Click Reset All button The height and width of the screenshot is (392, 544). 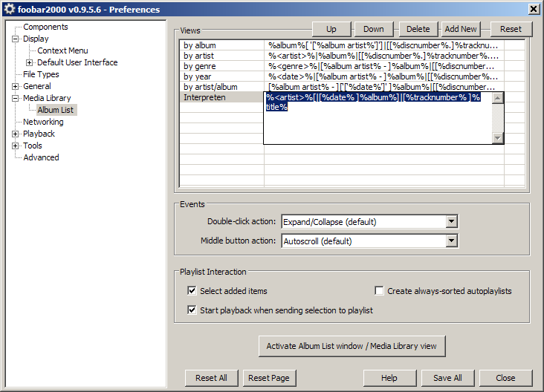click(x=211, y=378)
